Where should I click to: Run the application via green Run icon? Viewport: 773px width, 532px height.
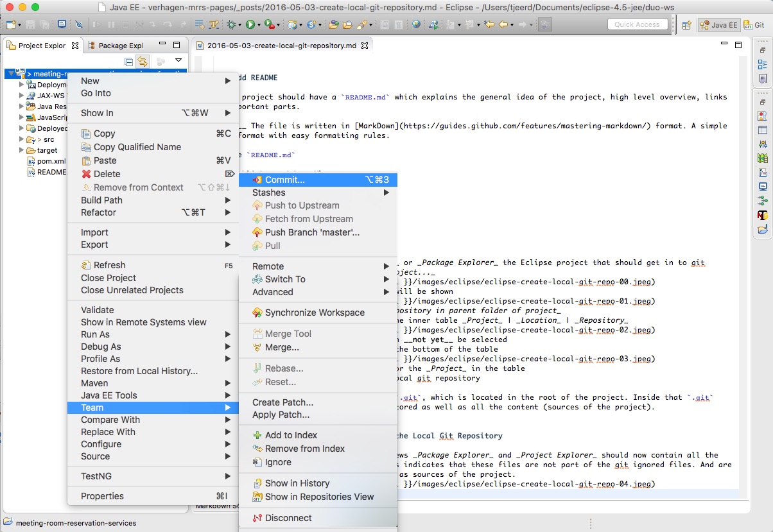(251, 25)
